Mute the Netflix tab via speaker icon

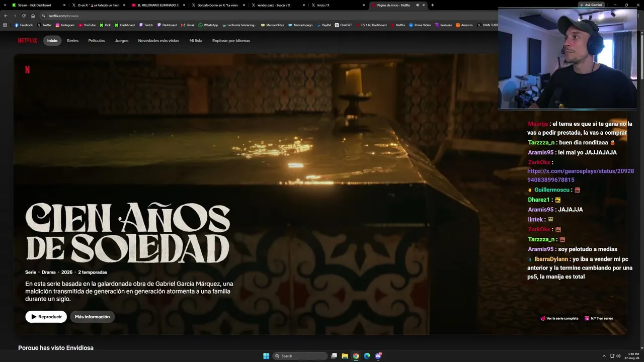point(417,5)
